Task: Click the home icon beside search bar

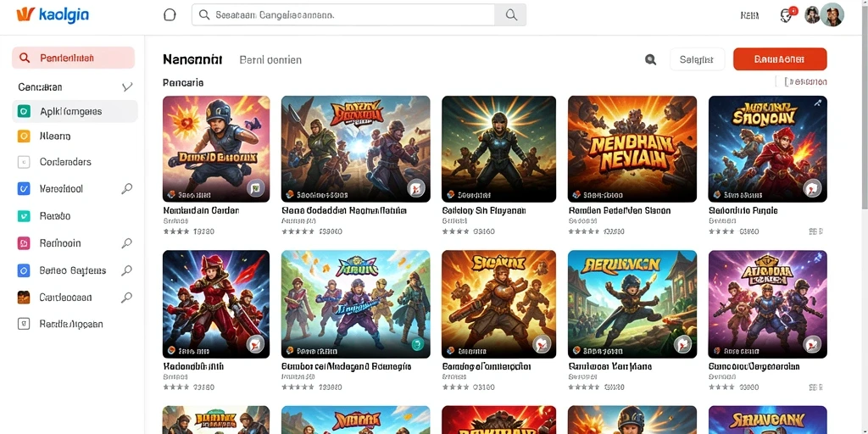Action: [170, 15]
